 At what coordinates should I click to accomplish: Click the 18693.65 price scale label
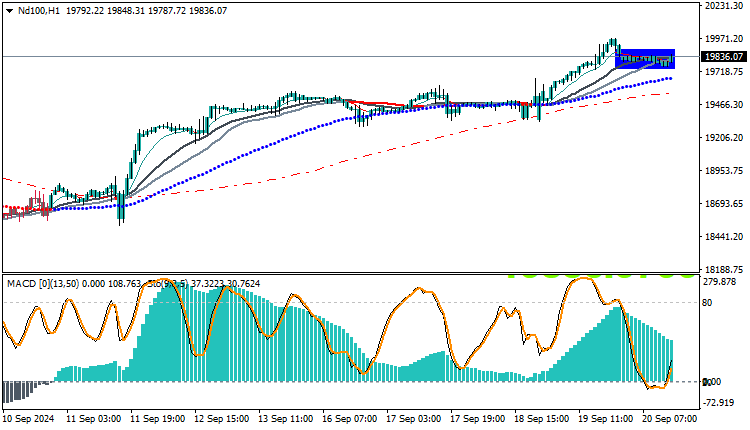point(724,204)
